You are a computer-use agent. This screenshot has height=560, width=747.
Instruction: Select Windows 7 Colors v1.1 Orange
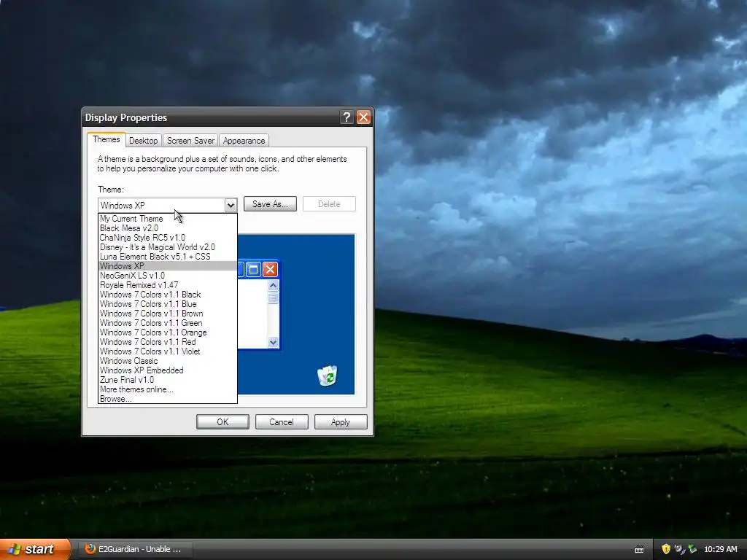click(x=167, y=332)
